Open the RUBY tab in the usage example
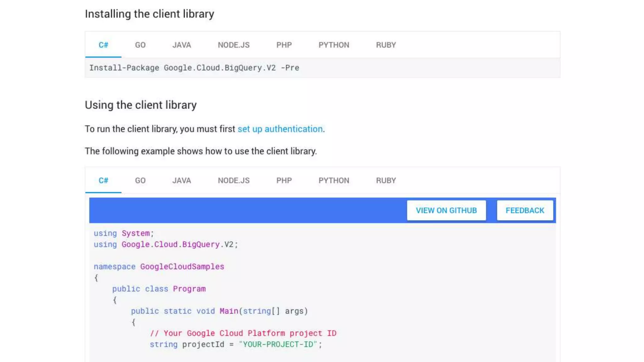This screenshot has height=362, width=644. 386,181
